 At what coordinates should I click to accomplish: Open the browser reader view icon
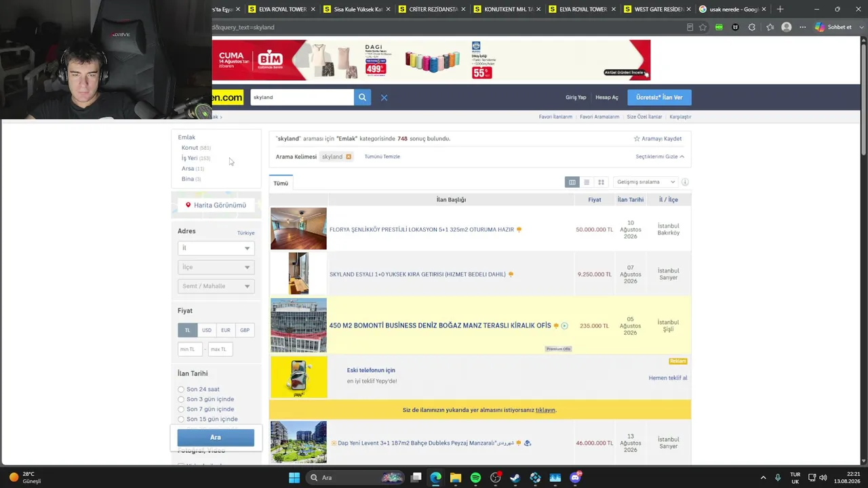point(690,27)
